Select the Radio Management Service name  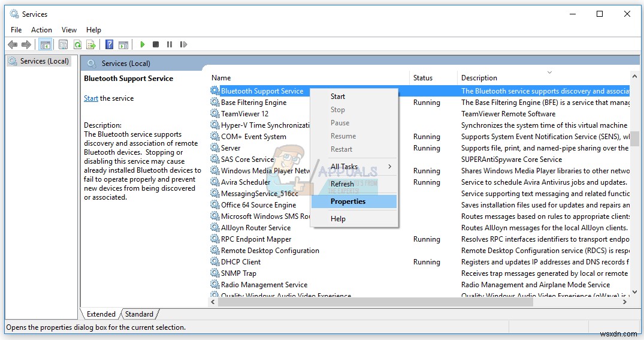(x=264, y=284)
